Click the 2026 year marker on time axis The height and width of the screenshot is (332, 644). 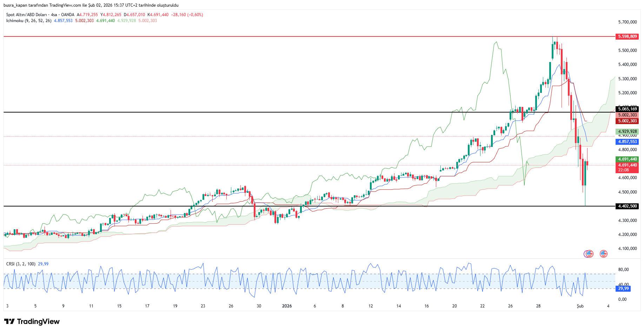[x=287, y=306]
